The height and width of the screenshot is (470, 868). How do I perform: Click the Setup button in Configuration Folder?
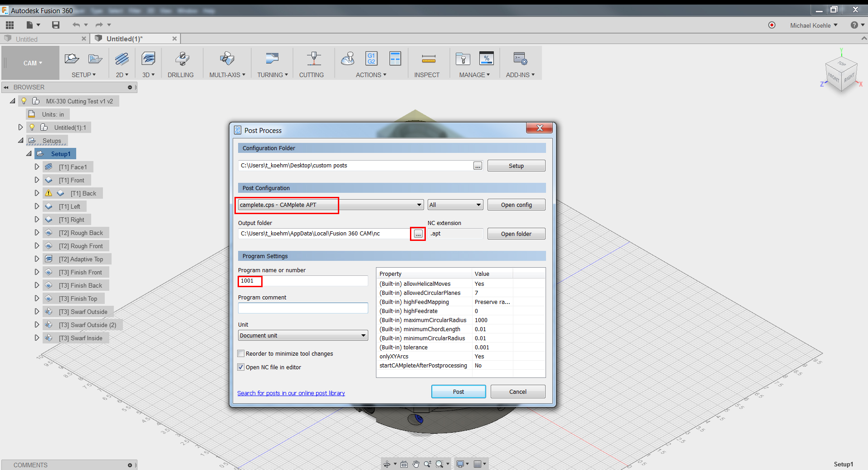(517, 166)
